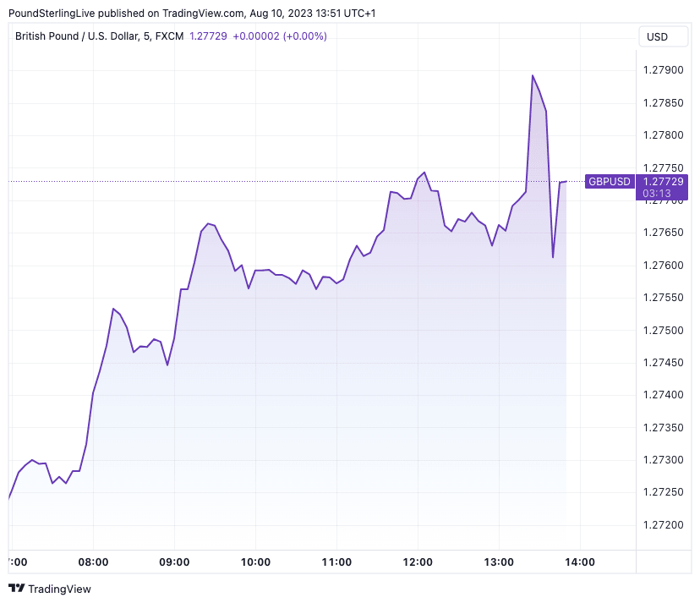Click the 13:00 time axis label

(x=499, y=562)
